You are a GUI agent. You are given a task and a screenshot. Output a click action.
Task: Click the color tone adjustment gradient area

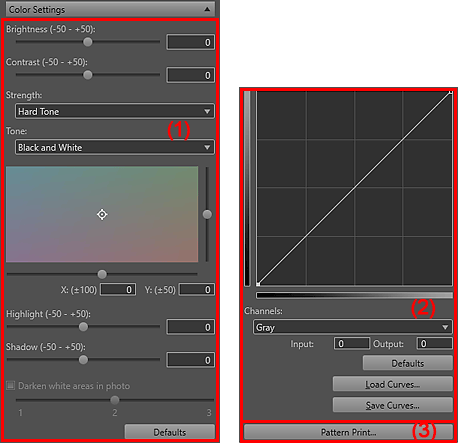102,214
